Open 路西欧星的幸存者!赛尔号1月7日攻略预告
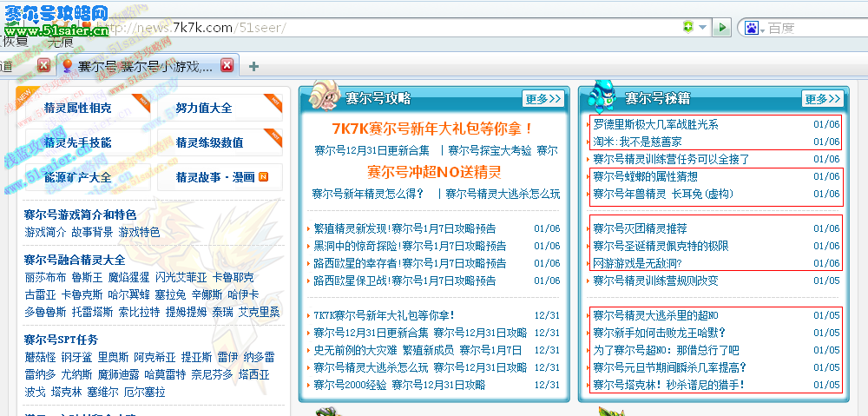The image size is (868, 416). click(x=410, y=263)
